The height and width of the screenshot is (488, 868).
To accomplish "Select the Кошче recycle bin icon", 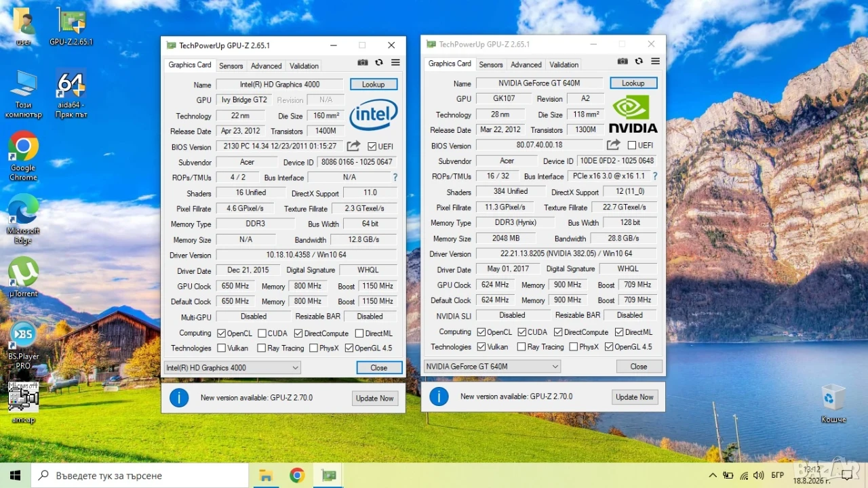I will point(833,404).
